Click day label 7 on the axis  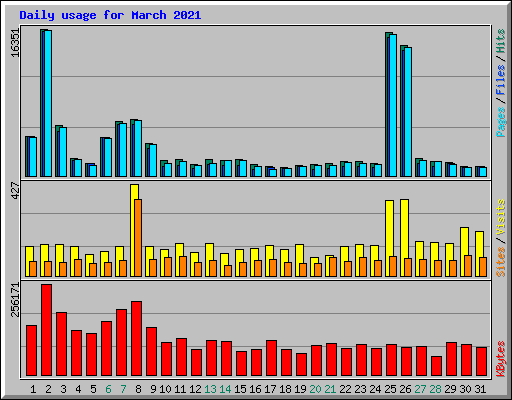point(123,389)
